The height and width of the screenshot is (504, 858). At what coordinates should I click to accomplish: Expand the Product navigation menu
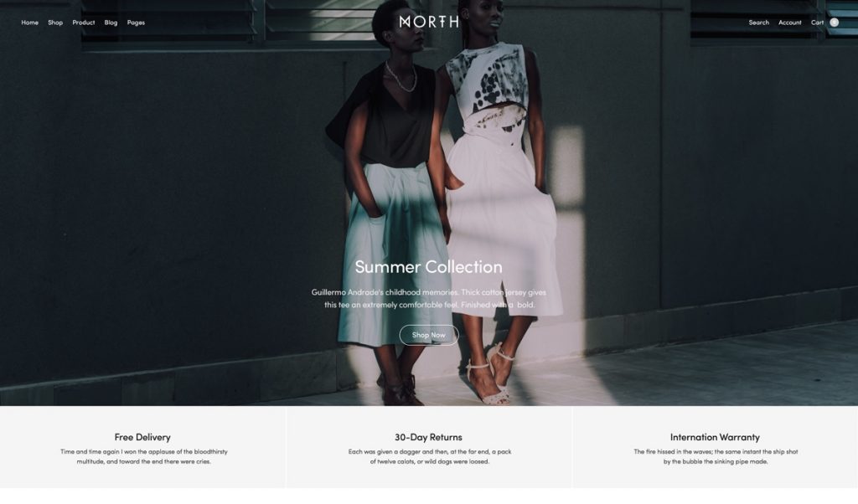pyautogui.click(x=84, y=23)
